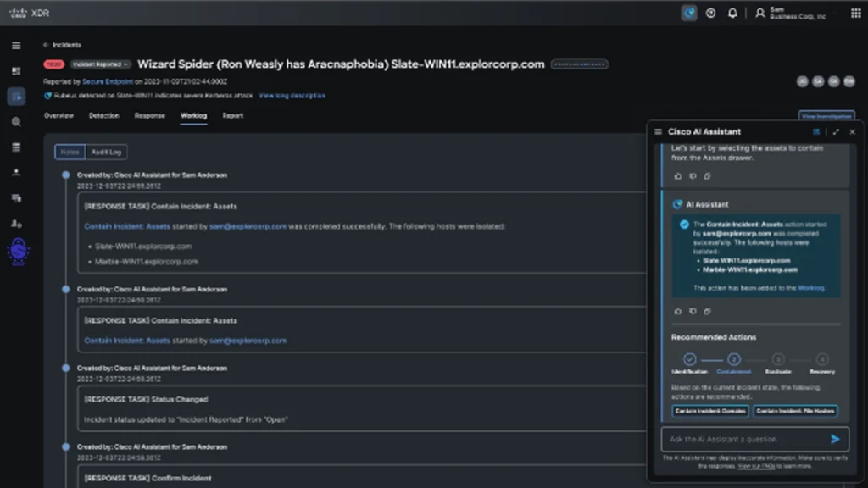Select the Identification step in Recommended Actions

(x=689, y=363)
